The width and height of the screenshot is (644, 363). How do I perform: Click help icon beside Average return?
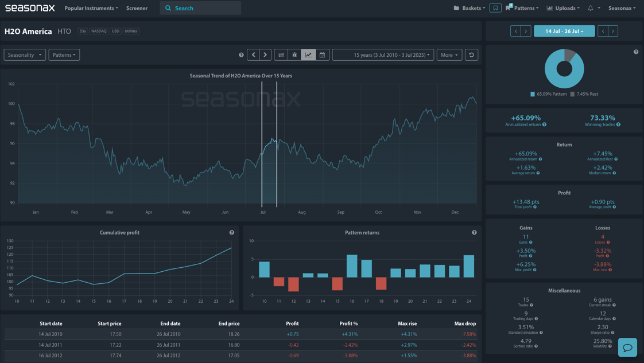538,173
